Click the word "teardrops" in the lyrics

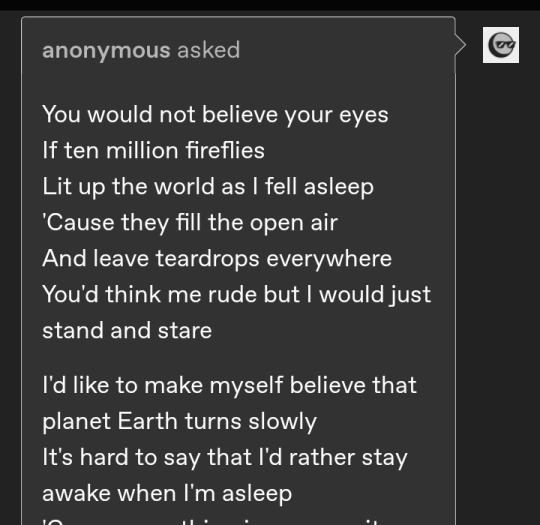pos(208,259)
